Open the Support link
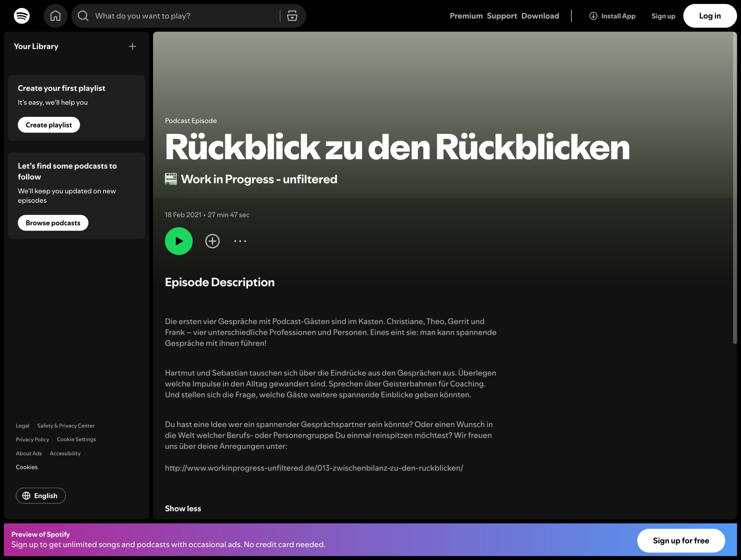 pyautogui.click(x=502, y=16)
